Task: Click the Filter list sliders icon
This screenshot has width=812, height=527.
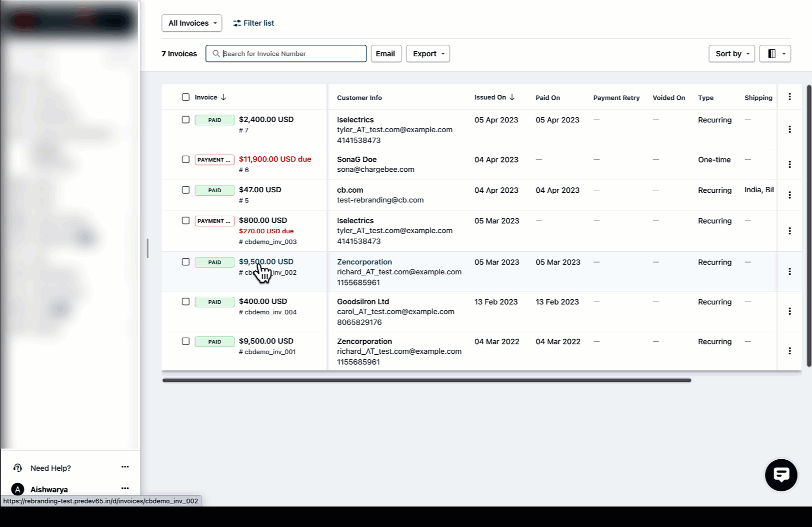Action: point(237,23)
